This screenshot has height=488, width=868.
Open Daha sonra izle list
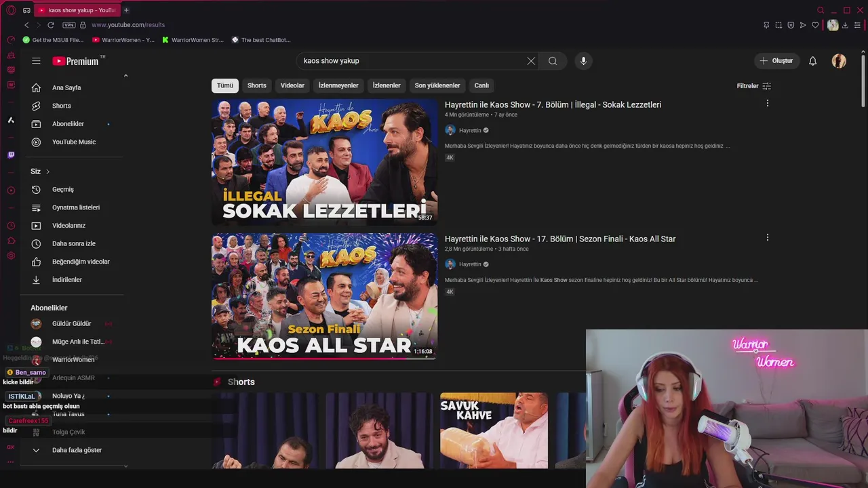pyautogui.click(x=73, y=243)
